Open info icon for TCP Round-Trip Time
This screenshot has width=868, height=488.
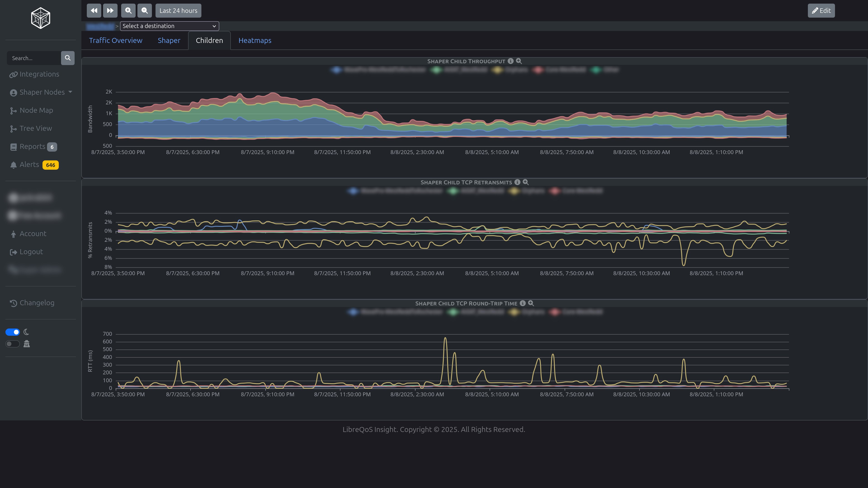coord(523,303)
